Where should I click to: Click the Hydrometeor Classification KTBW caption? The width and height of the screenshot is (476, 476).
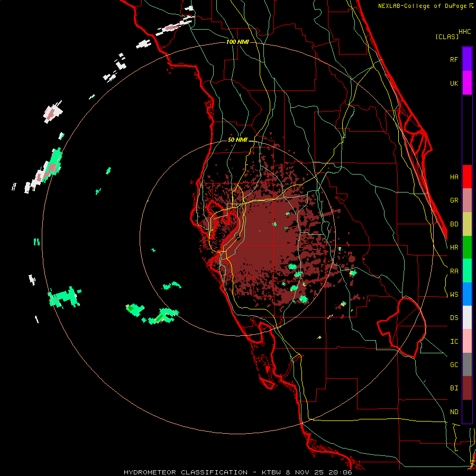click(x=238, y=472)
